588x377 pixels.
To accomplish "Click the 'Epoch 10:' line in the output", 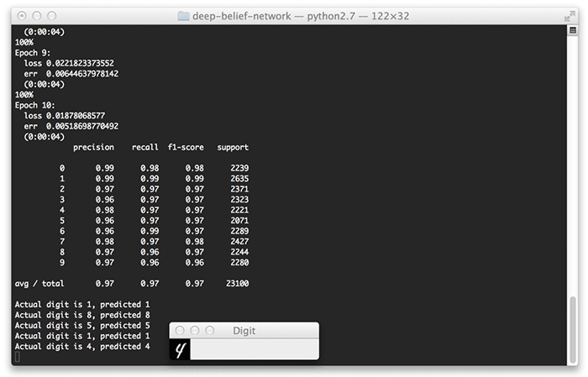I will click(36, 105).
